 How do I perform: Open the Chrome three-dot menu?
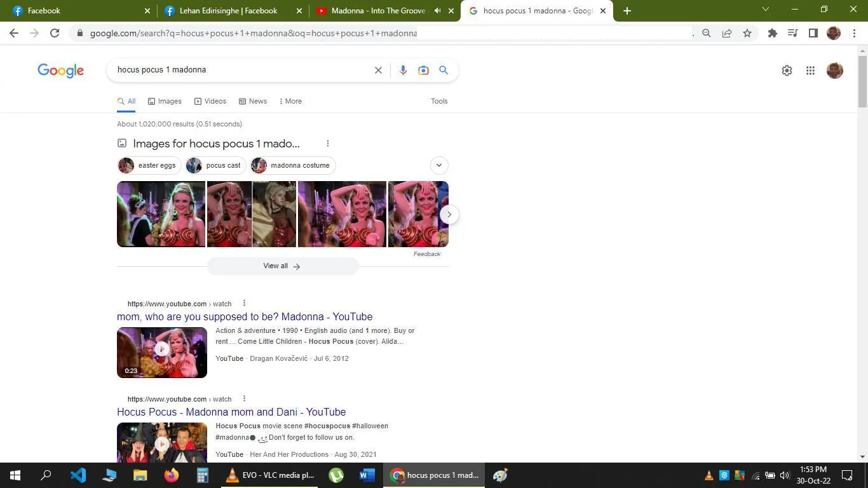[x=853, y=33]
